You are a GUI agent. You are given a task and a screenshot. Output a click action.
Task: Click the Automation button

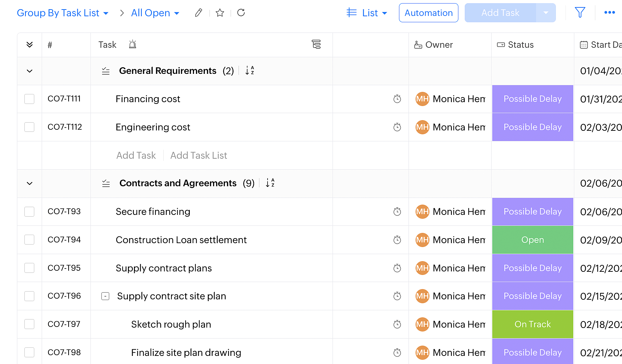point(428,13)
